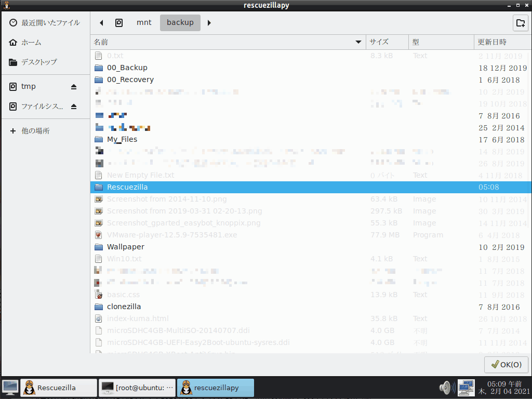Click the 18 12月 2019 date cell
The width and height of the screenshot is (532, 399).
pos(502,68)
